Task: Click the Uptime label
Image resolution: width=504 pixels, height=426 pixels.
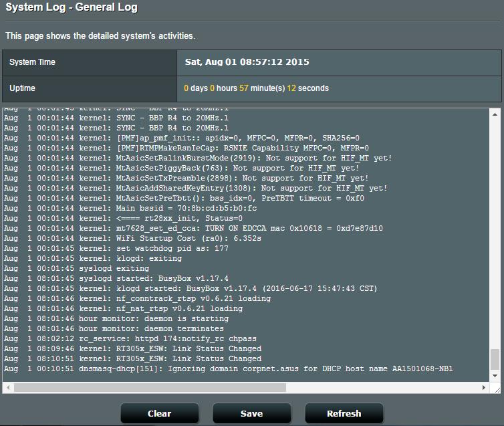Action: point(22,88)
